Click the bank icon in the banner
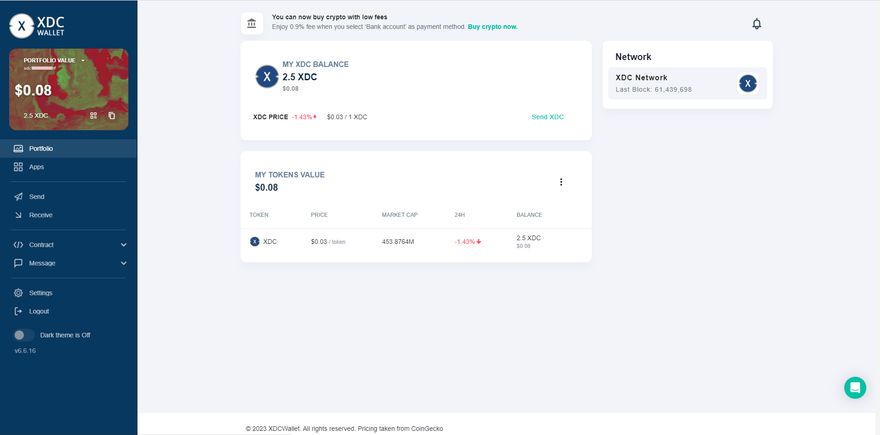Screen dimensions: 880x435 point(251,23)
